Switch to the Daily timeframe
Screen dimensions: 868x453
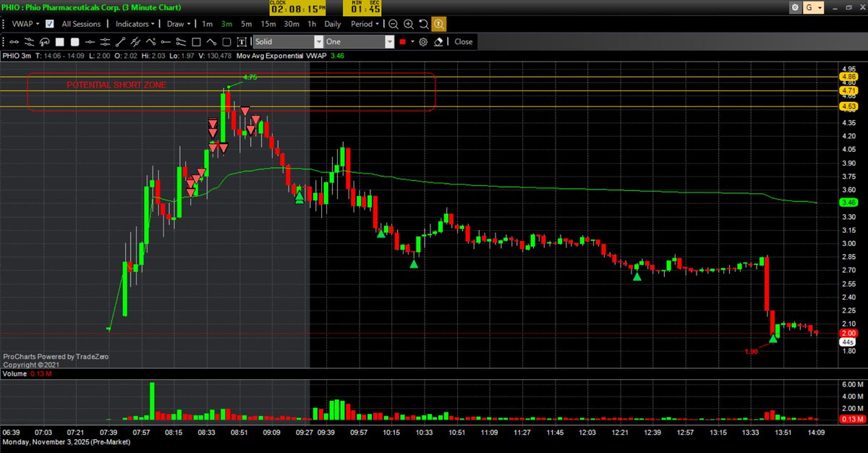point(333,24)
